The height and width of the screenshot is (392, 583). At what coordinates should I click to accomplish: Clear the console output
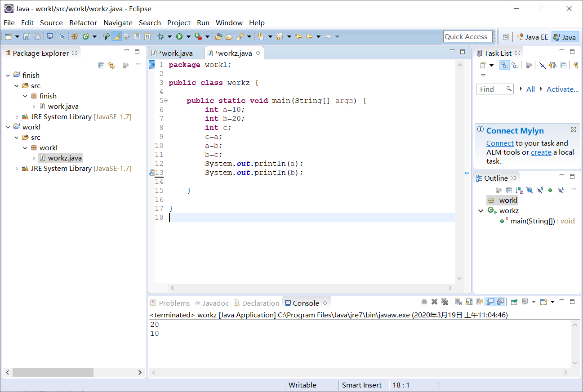[458, 302]
